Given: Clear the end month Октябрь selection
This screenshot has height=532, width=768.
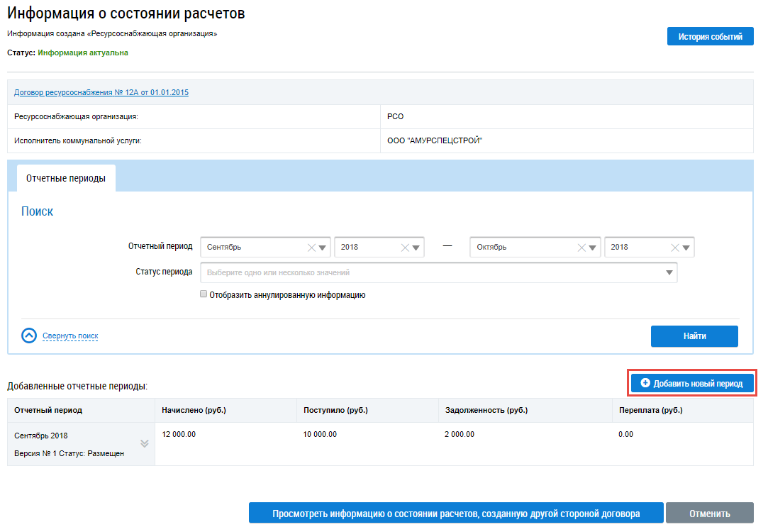Looking at the screenshot, I should (x=581, y=248).
